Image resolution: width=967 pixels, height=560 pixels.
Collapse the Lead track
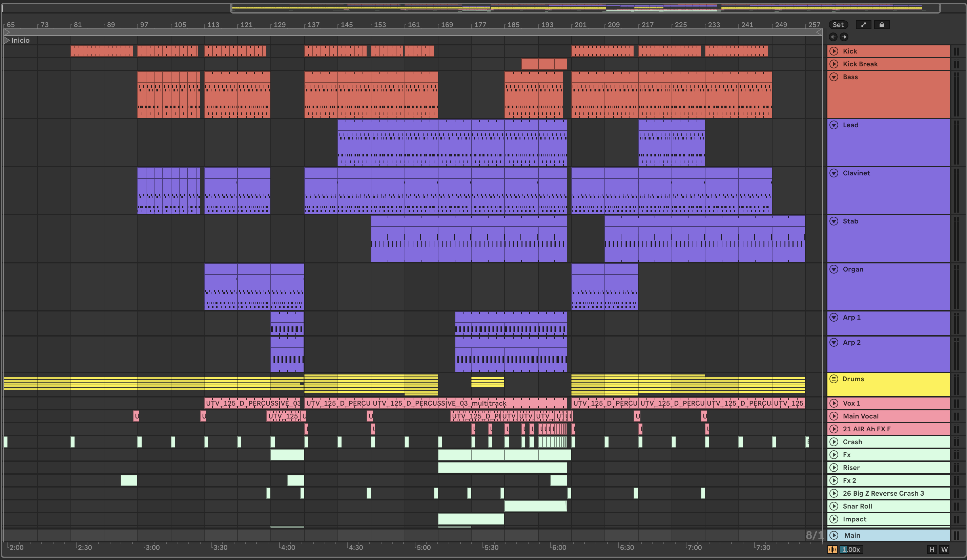(834, 125)
